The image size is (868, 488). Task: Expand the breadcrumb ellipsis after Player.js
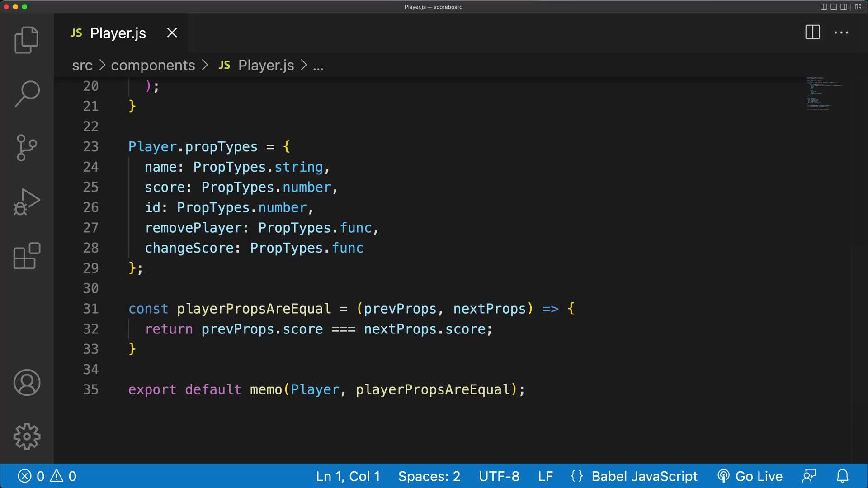coord(319,66)
